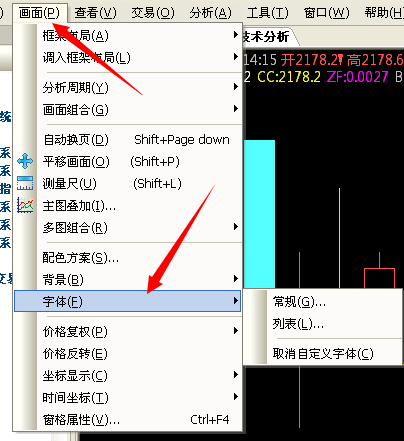Click the highlighted 字体(F) entry

coord(127,301)
